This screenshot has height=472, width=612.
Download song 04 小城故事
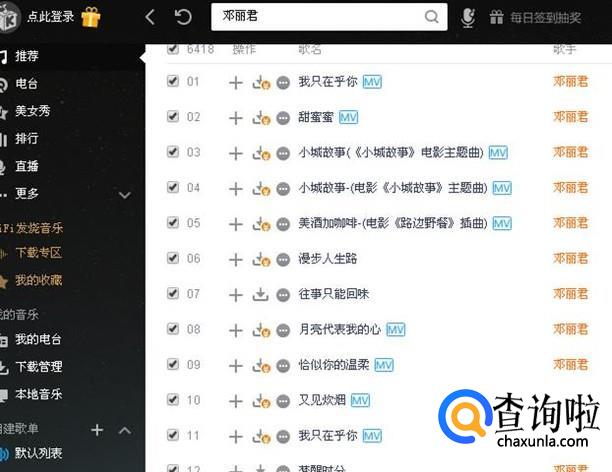[x=261, y=189]
